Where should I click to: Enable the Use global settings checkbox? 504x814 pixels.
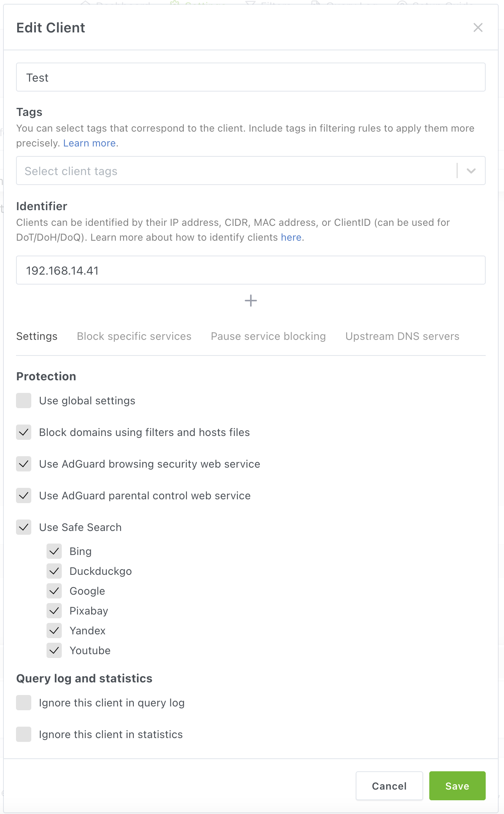[x=24, y=401]
